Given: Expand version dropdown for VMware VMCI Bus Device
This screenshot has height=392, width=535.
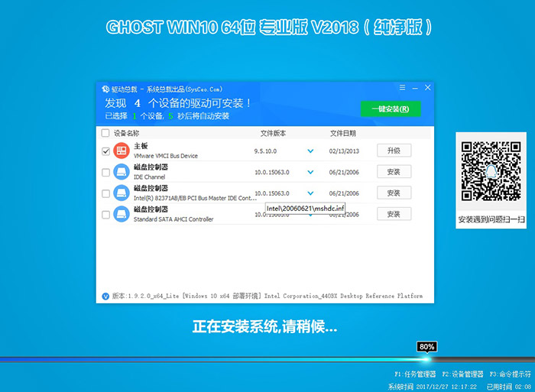Looking at the screenshot, I should point(310,151).
